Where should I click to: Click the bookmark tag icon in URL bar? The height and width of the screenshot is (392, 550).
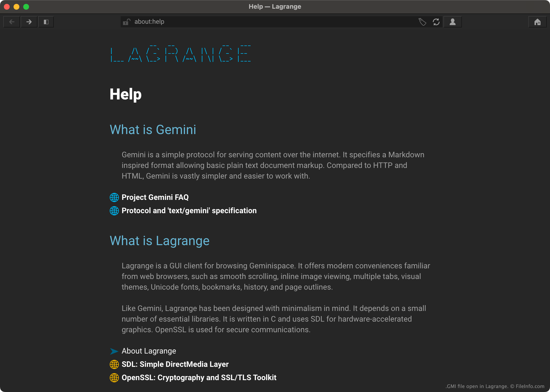pyautogui.click(x=422, y=22)
